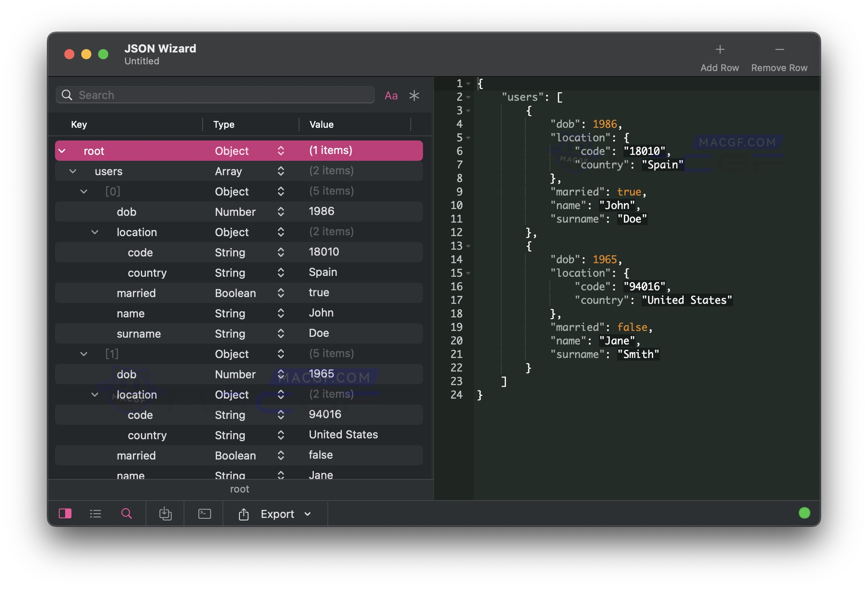This screenshot has width=868, height=589.
Task: Select the list view icon
Action: pyautogui.click(x=96, y=514)
